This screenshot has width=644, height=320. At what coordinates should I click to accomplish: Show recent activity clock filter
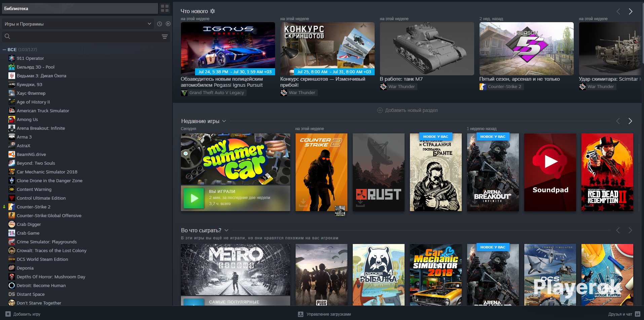[159, 24]
